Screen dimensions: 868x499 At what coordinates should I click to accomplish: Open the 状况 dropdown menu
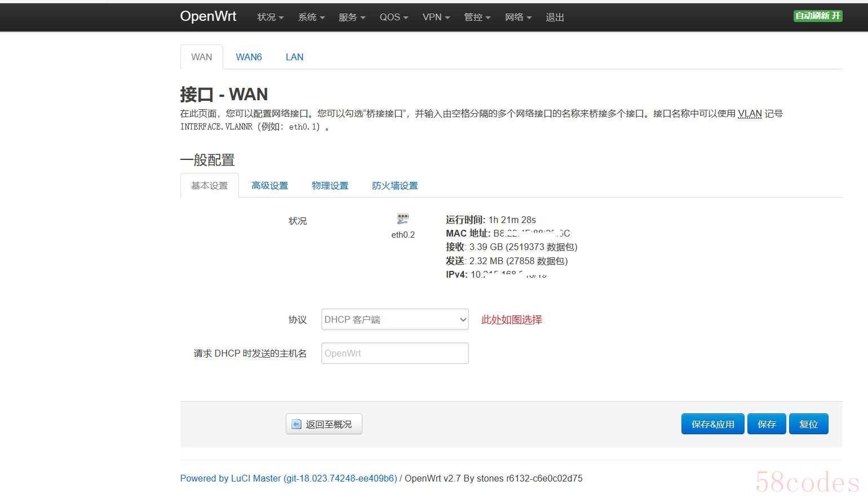270,17
